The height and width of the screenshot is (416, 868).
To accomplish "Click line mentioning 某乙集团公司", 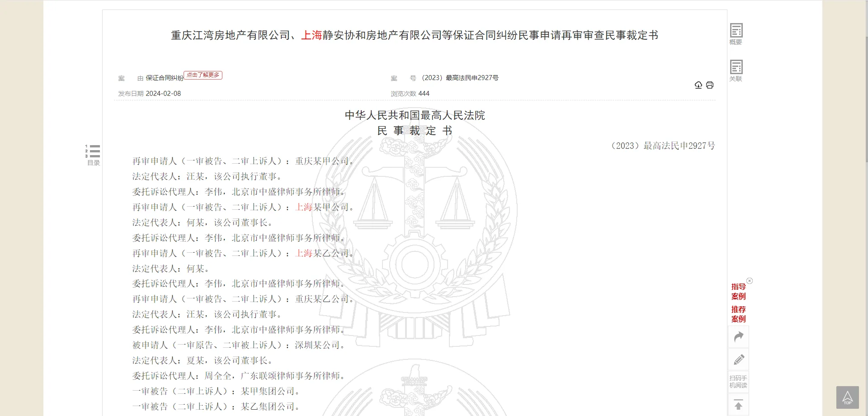I will click(217, 407).
